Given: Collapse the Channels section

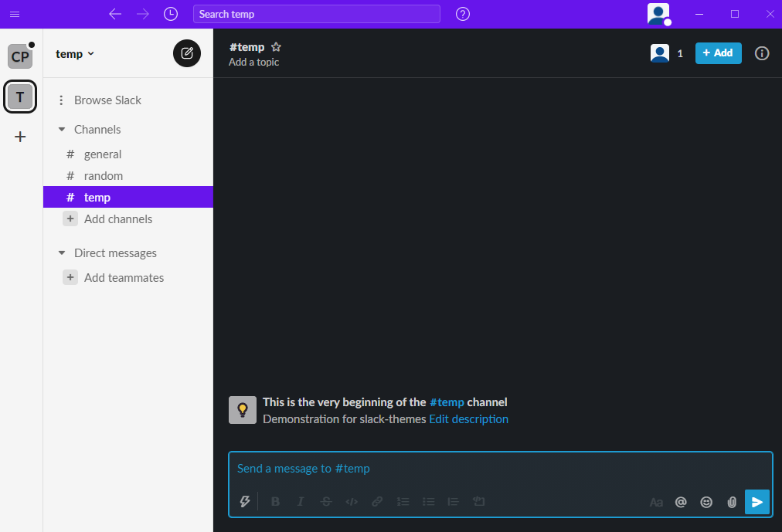Looking at the screenshot, I should coord(62,130).
